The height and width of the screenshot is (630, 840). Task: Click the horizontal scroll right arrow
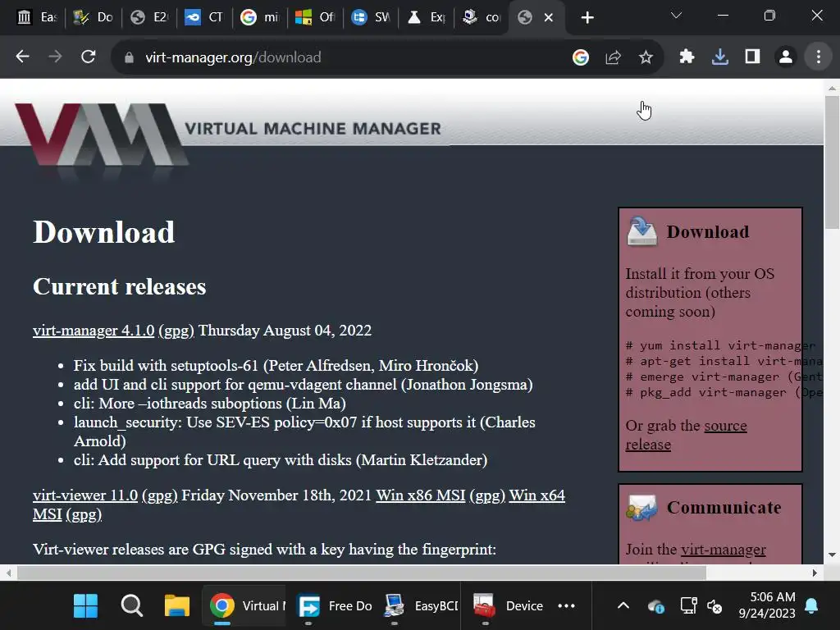(815, 573)
